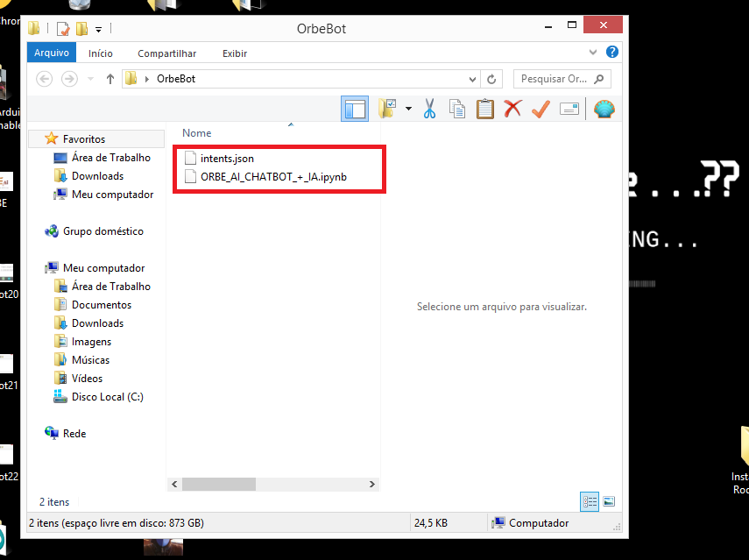Screen dimensions: 749x560
Task: Select Grupo doméstico in navigation pane
Action: [x=102, y=231]
